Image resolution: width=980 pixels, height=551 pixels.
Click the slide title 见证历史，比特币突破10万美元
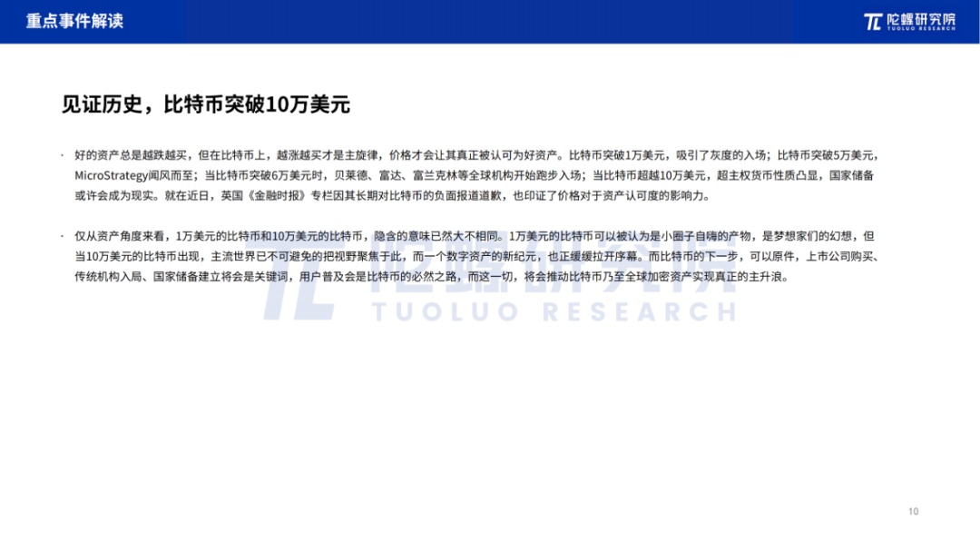click(x=206, y=104)
